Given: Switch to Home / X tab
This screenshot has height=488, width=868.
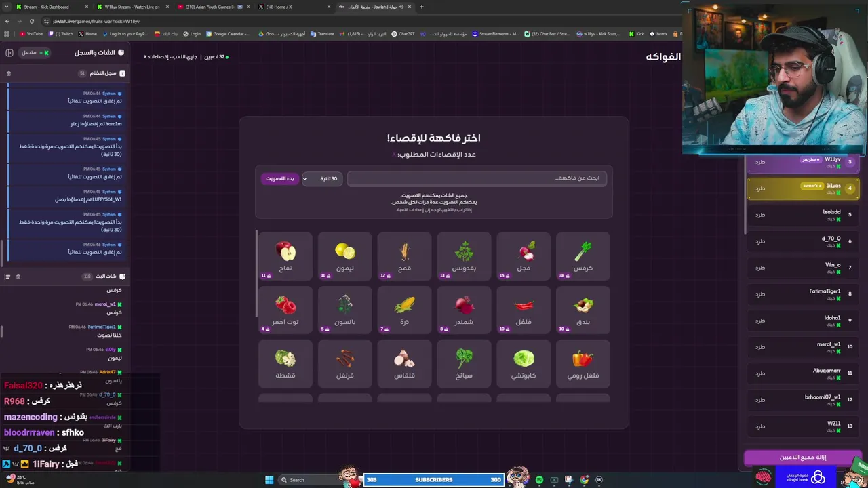Looking at the screenshot, I should click(x=294, y=7).
